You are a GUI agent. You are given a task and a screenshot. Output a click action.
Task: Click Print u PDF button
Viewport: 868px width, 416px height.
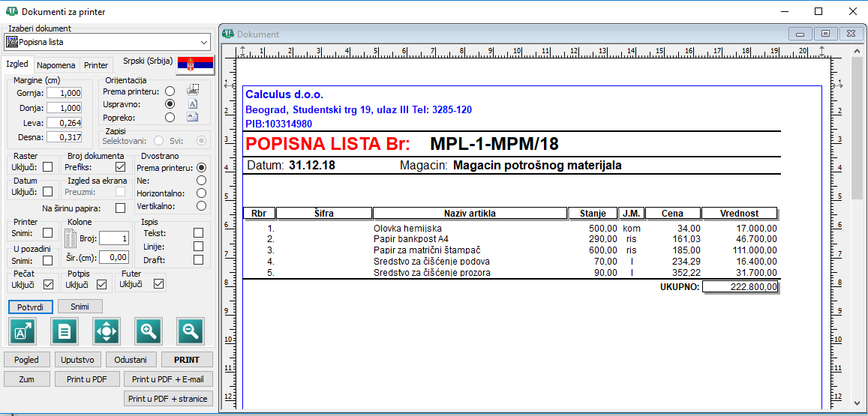tap(88, 379)
